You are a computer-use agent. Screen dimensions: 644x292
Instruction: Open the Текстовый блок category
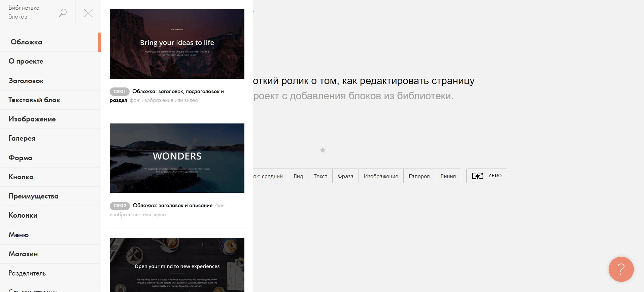coord(50,100)
